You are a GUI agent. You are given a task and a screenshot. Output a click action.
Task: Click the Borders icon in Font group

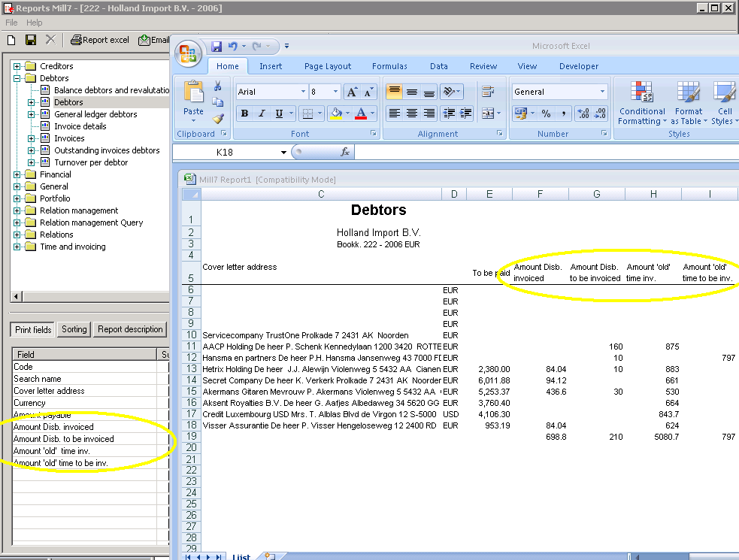[307, 114]
